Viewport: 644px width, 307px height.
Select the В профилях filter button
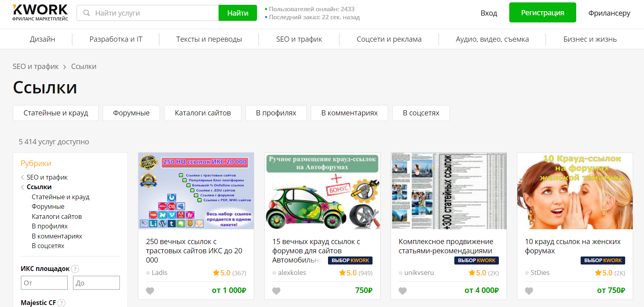point(276,113)
